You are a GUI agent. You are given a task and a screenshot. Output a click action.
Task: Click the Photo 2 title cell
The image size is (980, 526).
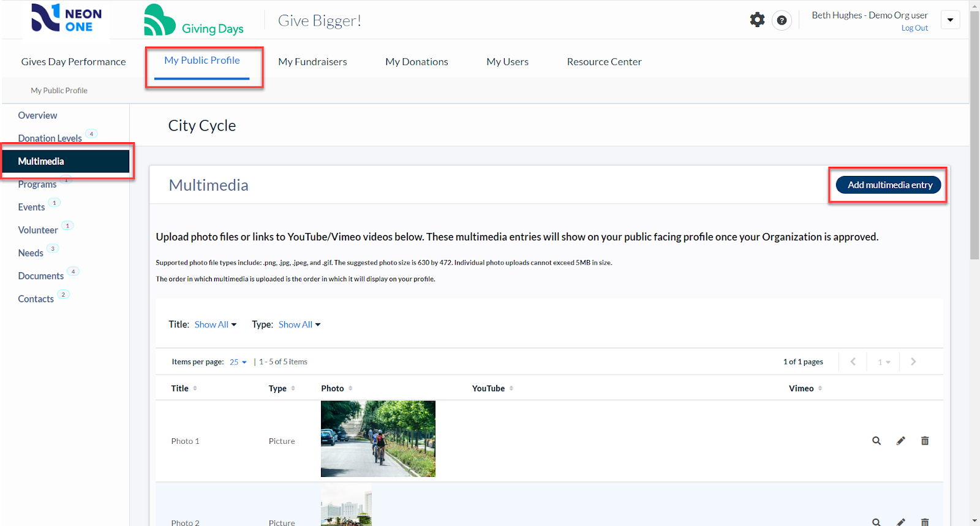tap(185, 522)
